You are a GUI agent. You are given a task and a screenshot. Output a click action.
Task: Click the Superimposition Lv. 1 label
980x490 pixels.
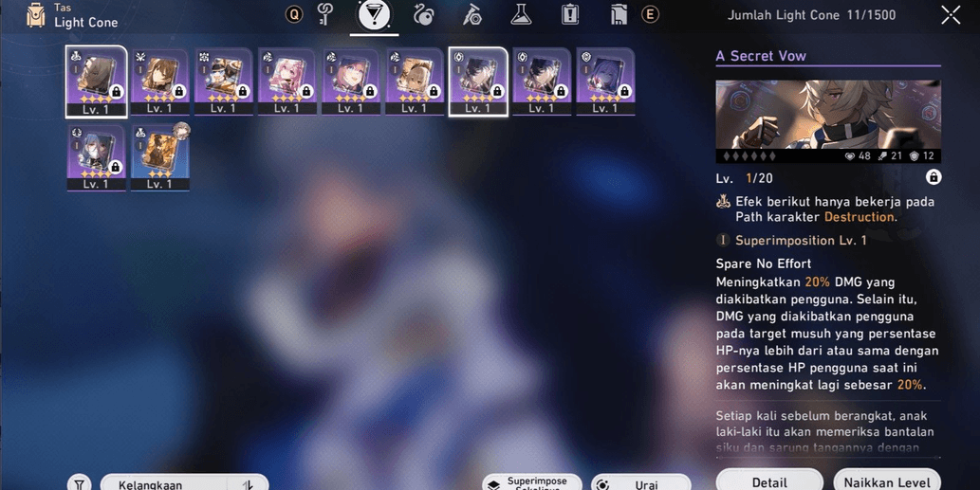tap(801, 241)
